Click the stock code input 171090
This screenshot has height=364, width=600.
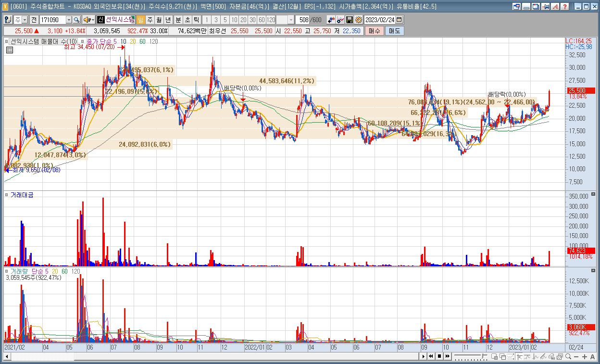52,20
